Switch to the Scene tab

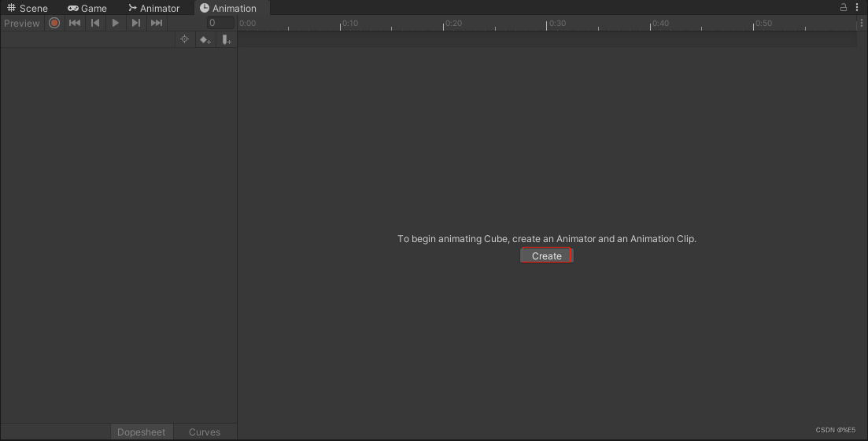pos(27,8)
